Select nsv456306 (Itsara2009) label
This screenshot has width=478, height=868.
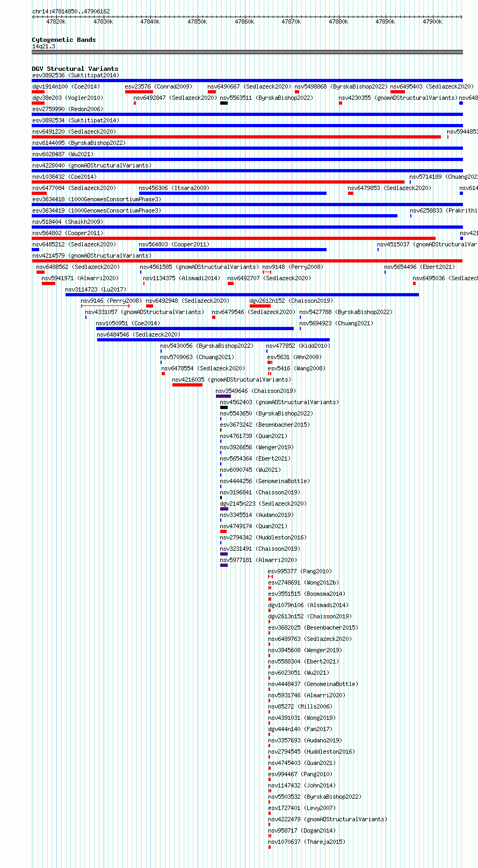[x=174, y=188]
